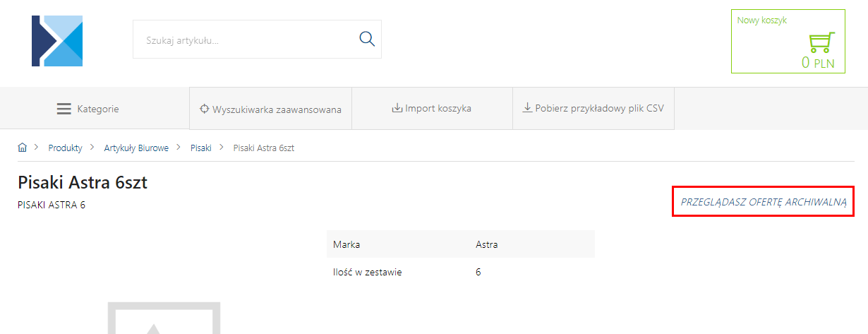Screen dimensions: 868x334
Task: Click Pisaki Astra 6szt breadcrumb
Action: click(263, 148)
